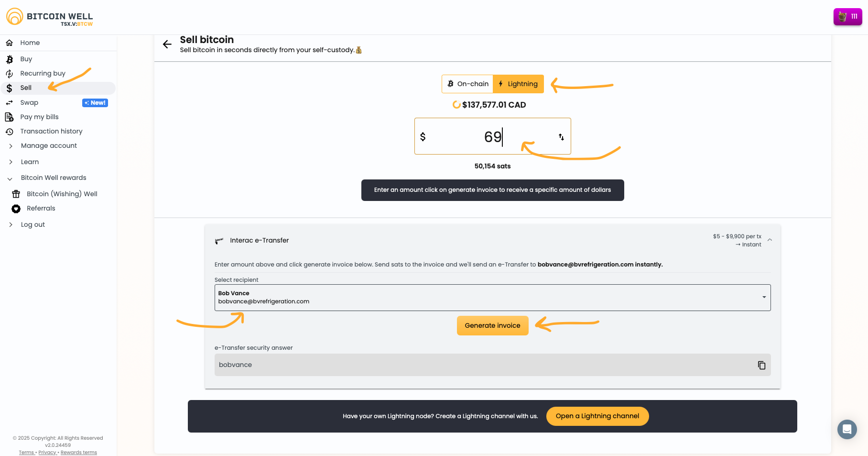Open the support chat bubble

(x=846, y=429)
